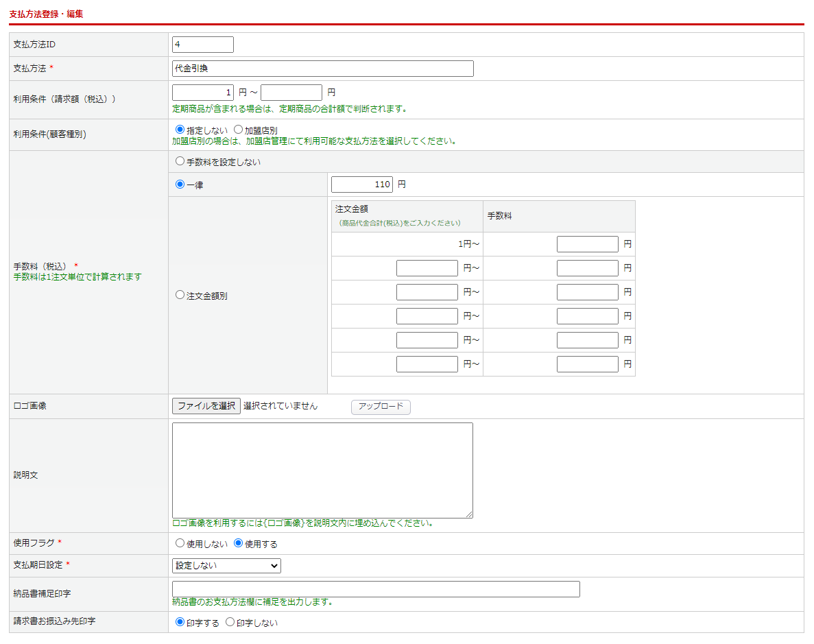This screenshot has height=644, width=814.
Task: Click the 納品書補足印字 text field
Action: [376, 589]
